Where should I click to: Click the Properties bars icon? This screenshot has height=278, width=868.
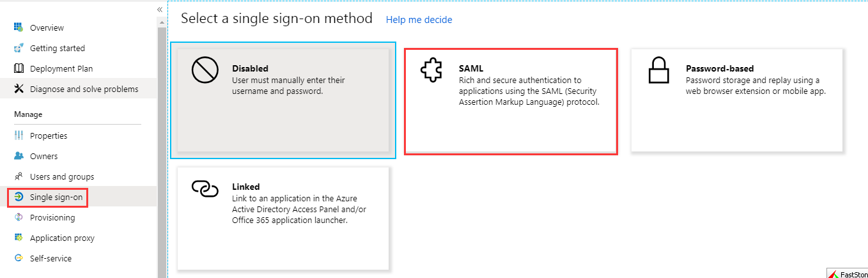pyautogui.click(x=19, y=135)
